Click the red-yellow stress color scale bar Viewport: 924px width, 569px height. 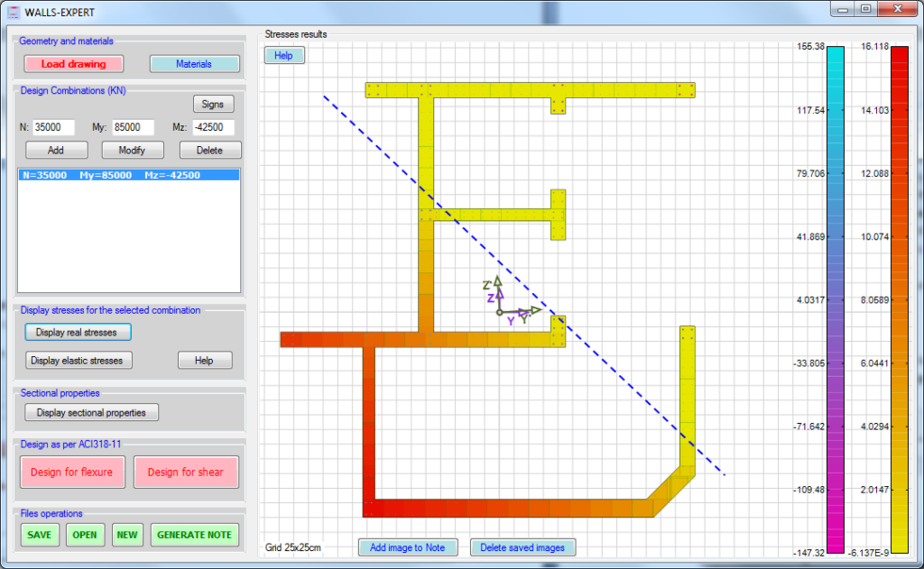tap(900, 299)
